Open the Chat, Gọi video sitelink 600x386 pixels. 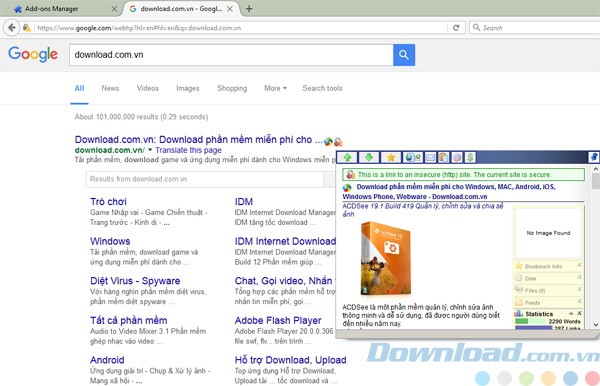284,281
